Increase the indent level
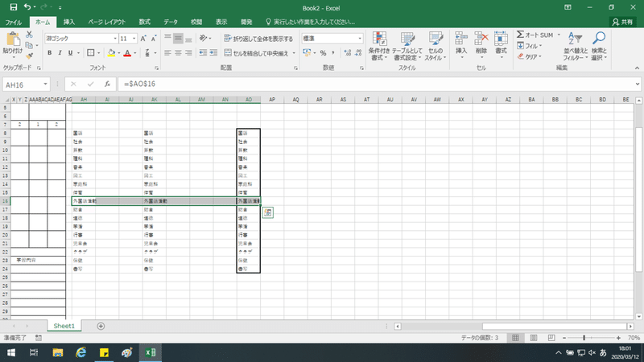 click(213, 53)
